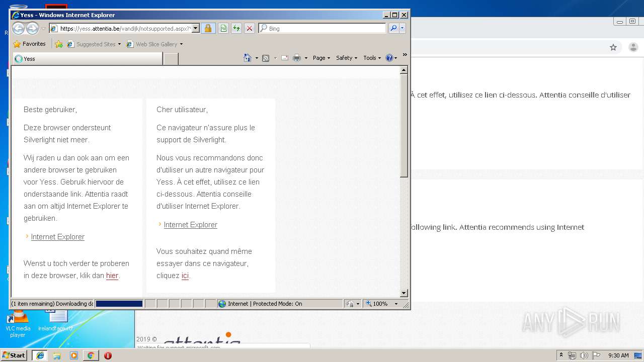Open the Windows Start menu

(x=14, y=355)
